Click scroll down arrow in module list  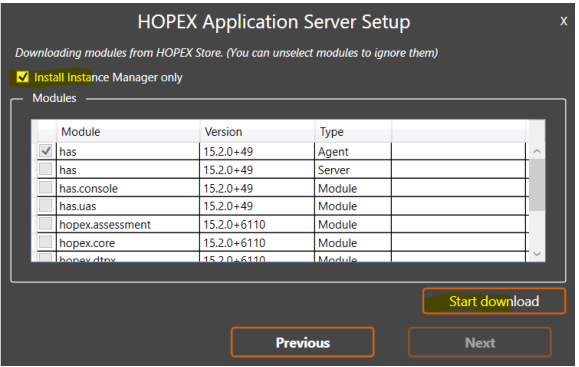537,254
